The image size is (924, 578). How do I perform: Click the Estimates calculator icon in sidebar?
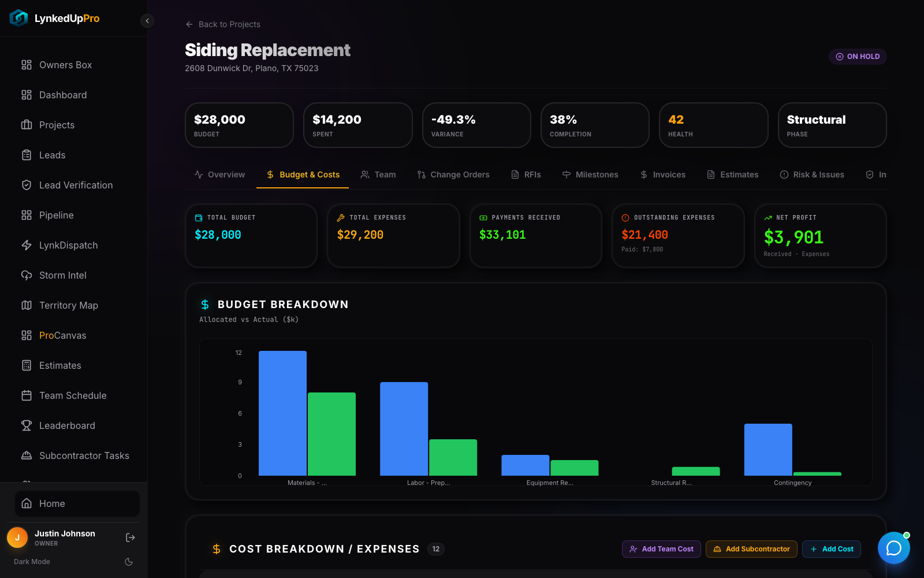click(27, 365)
